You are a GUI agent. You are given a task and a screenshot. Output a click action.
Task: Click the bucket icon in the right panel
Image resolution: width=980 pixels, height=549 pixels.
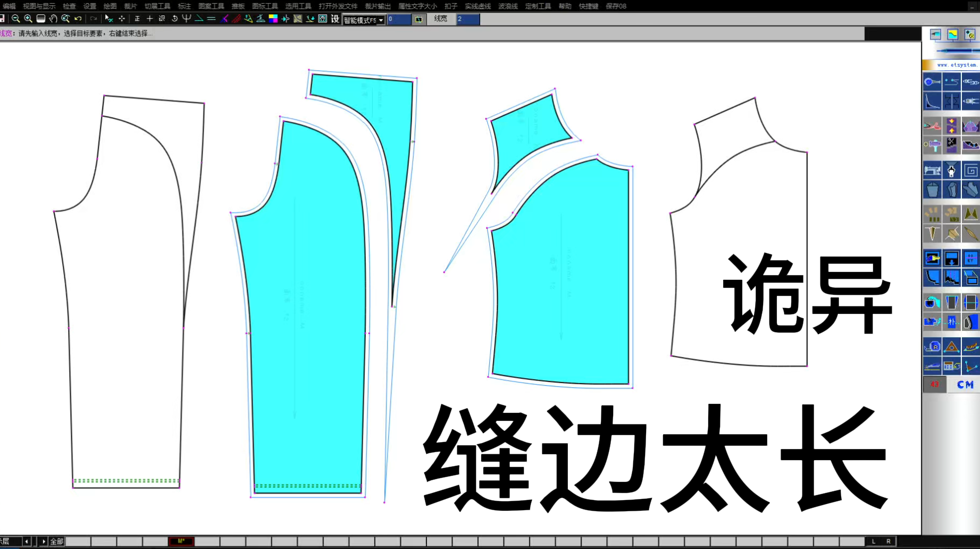point(932,189)
